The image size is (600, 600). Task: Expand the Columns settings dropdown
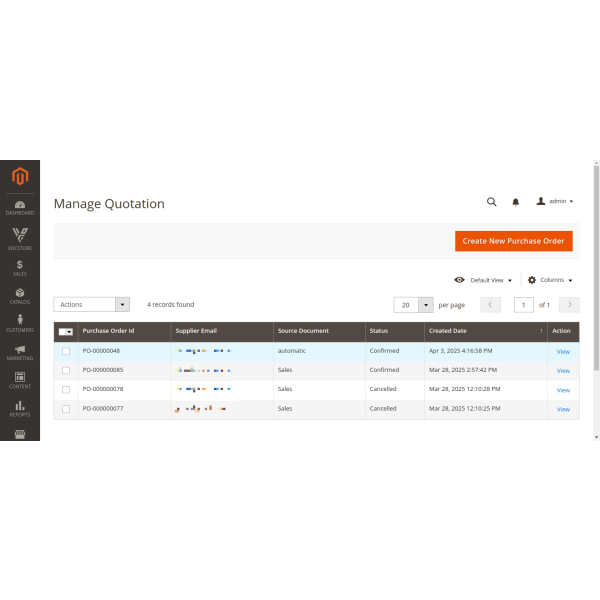click(550, 280)
